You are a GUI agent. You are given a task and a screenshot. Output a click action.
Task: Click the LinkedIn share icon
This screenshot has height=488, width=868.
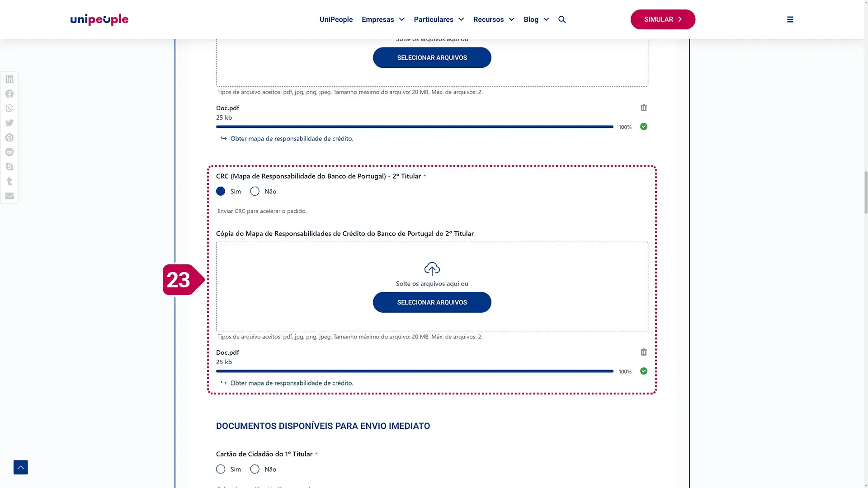[9, 79]
